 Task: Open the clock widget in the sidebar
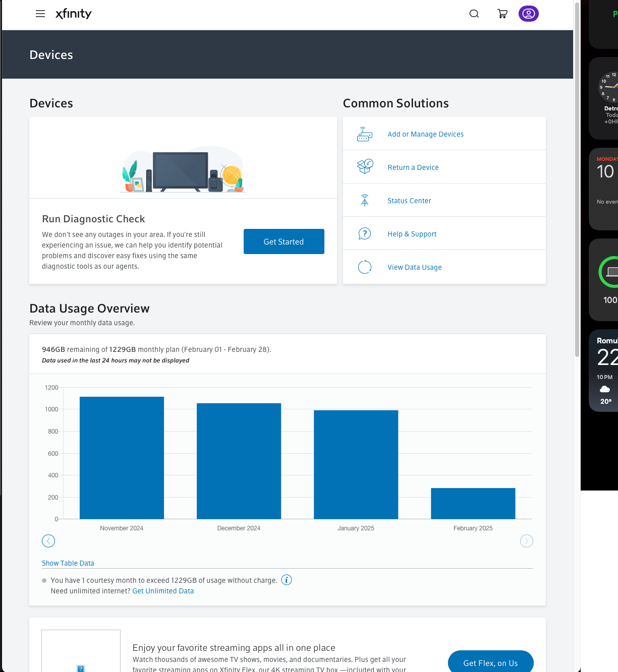[x=604, y=98]
